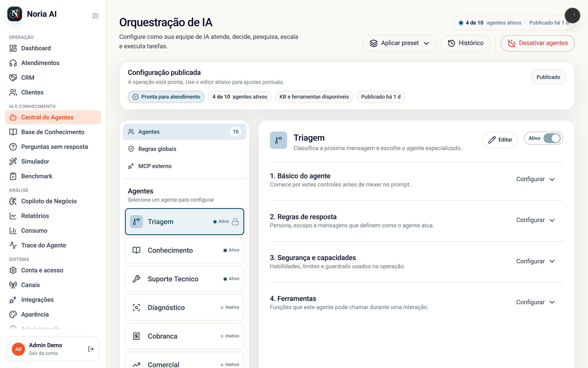Image resolution: width=588 pixels, height=368 pixels.
Task: Click the '4 de 10 agentes ativos' chip
Action: coord(240,97)
